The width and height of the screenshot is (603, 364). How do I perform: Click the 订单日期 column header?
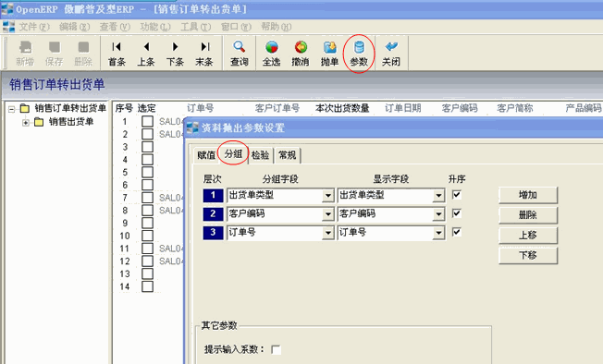[403, 108]
